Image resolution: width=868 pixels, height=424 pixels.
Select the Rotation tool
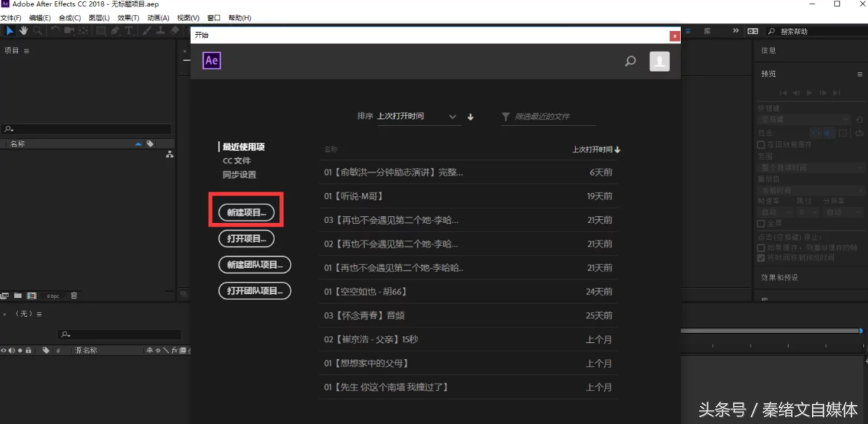(55, 31)
